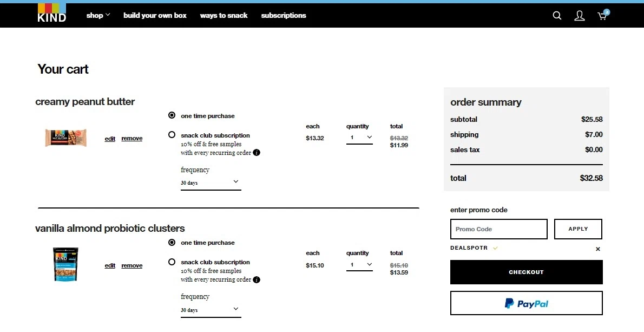Viewport: 644px width, 332px height.
Task: Open frequency dropdown for creamy peanut butter
Action: pyautogui.click(x=211, y=183)
